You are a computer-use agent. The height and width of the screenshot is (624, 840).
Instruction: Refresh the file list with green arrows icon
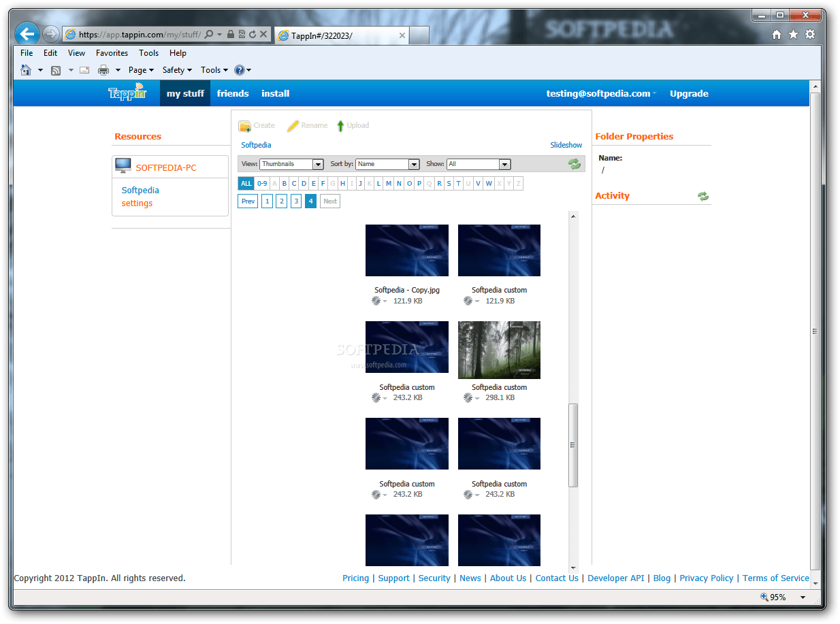coord(575,164)
